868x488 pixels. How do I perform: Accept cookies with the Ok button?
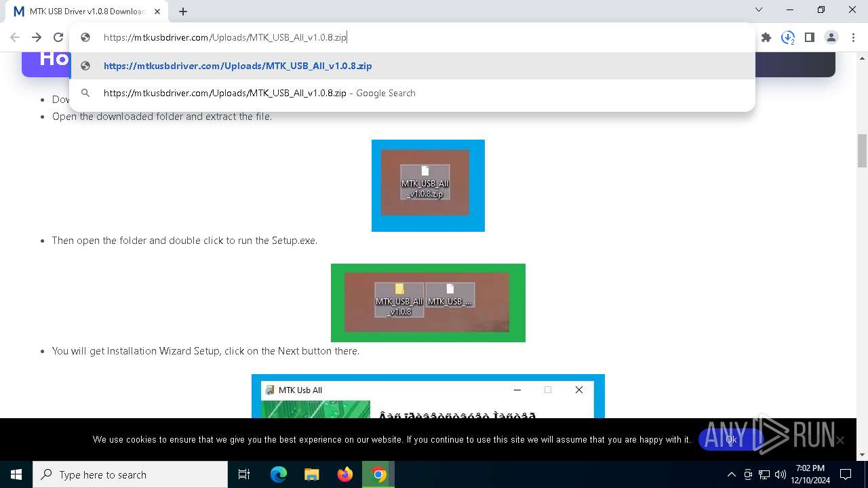731,439
